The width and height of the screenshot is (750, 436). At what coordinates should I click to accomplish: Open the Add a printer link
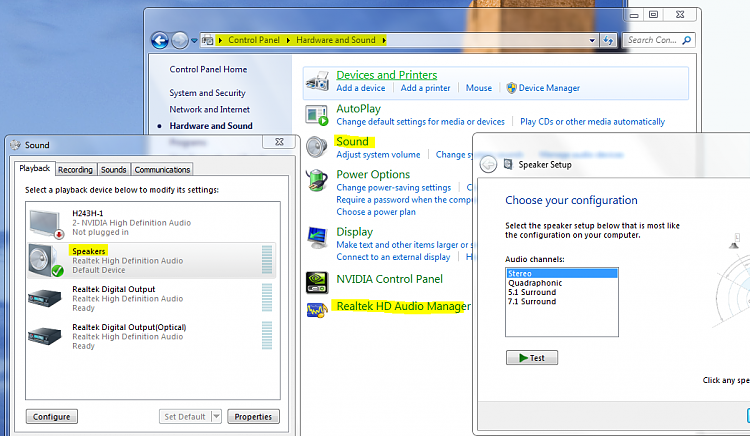pos(425,88)
